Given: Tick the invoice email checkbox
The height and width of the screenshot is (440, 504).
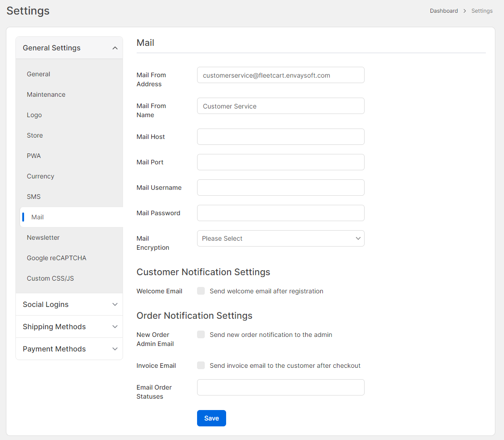Looking at the screenshot, I should click(x=201, y=366).
